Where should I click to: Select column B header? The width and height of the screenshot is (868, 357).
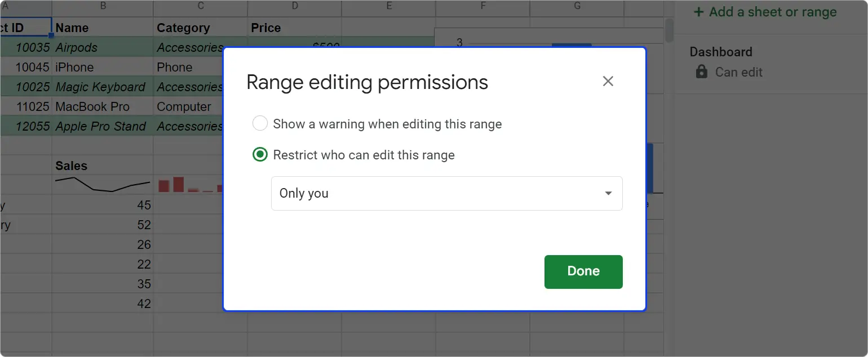(x=103, y=6)
